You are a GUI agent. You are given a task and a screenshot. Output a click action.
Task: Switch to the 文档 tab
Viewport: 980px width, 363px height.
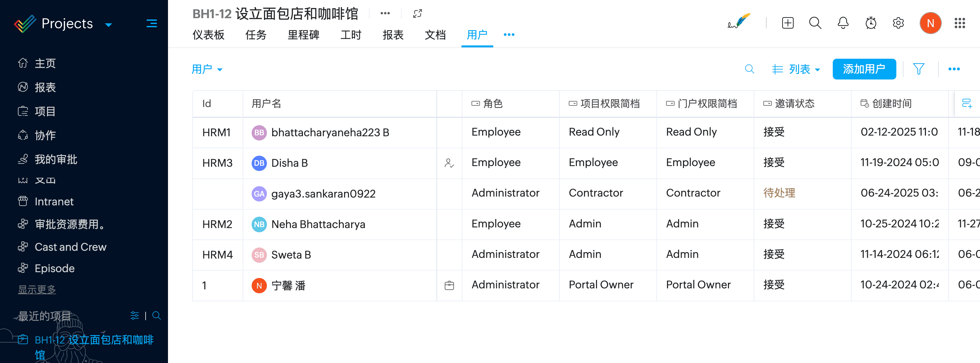[435, 35]
